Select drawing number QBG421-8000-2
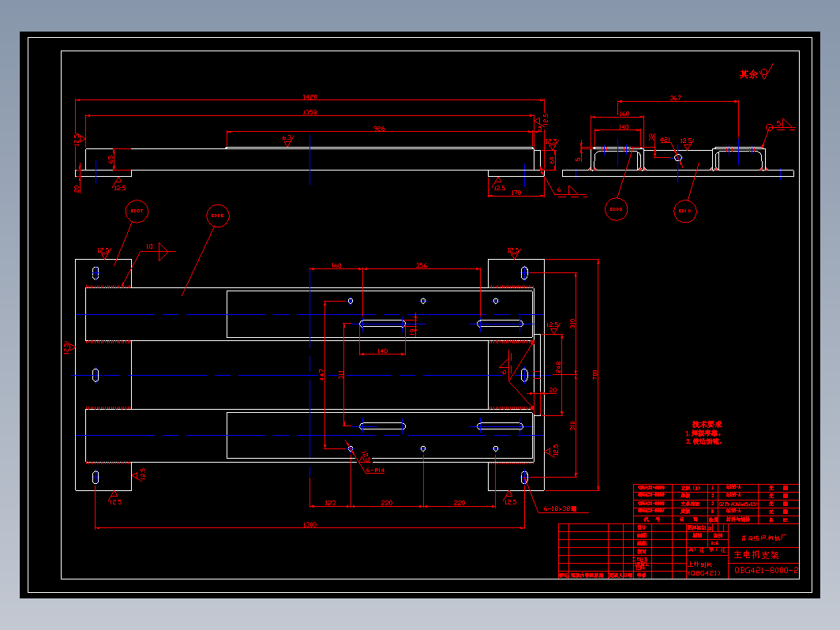 (766, 570)
